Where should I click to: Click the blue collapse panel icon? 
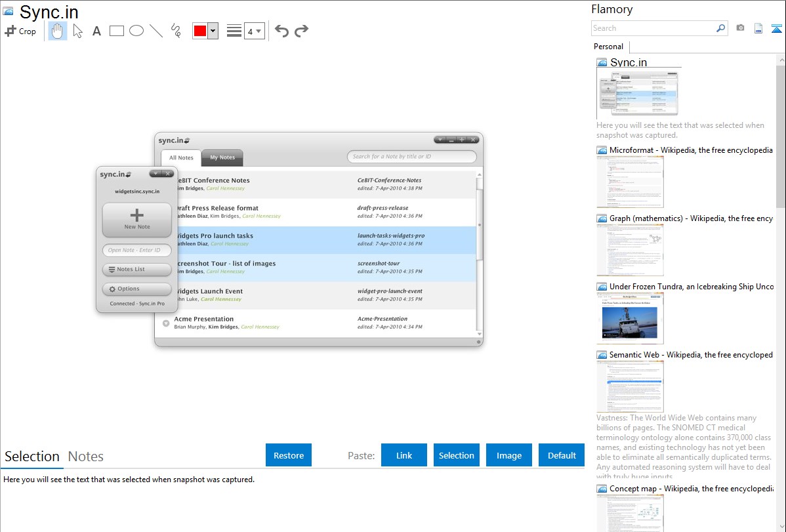776,28
